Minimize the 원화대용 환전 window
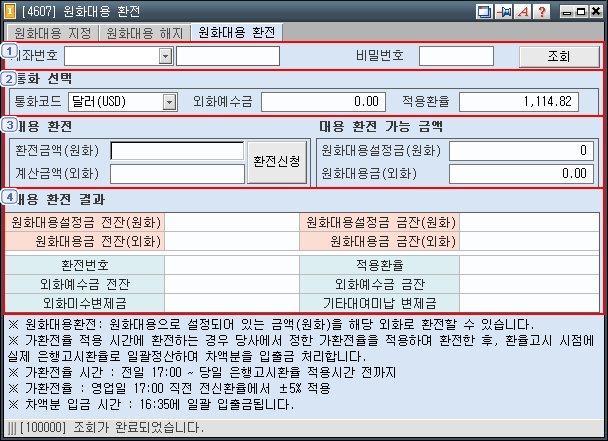This screenshot has width=608, height=441. coord(567,12)
